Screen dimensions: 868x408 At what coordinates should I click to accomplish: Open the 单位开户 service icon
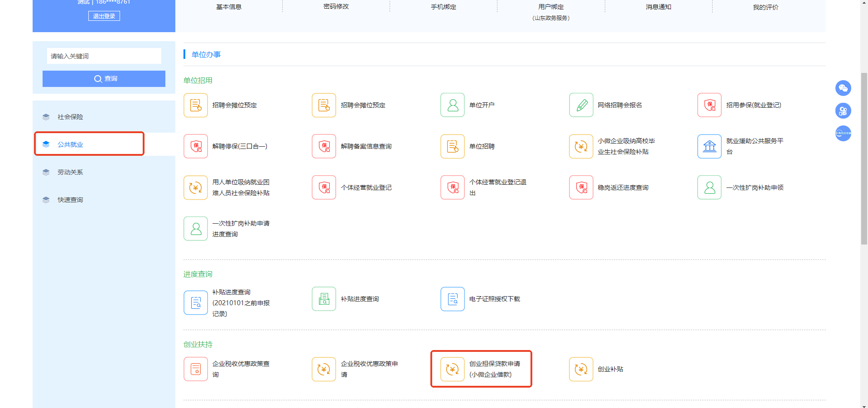pos(452,105)
